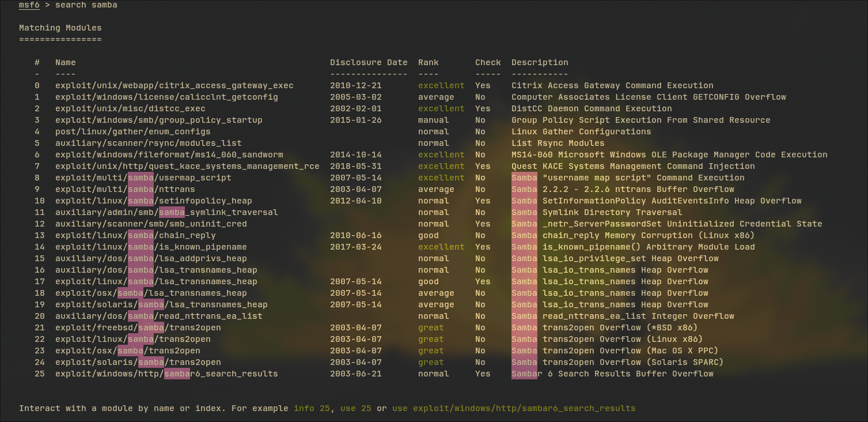Select module name auxiliary/scanner/rsync/modules_list
The width and height of the screenshot is (868, 422).
149,143
